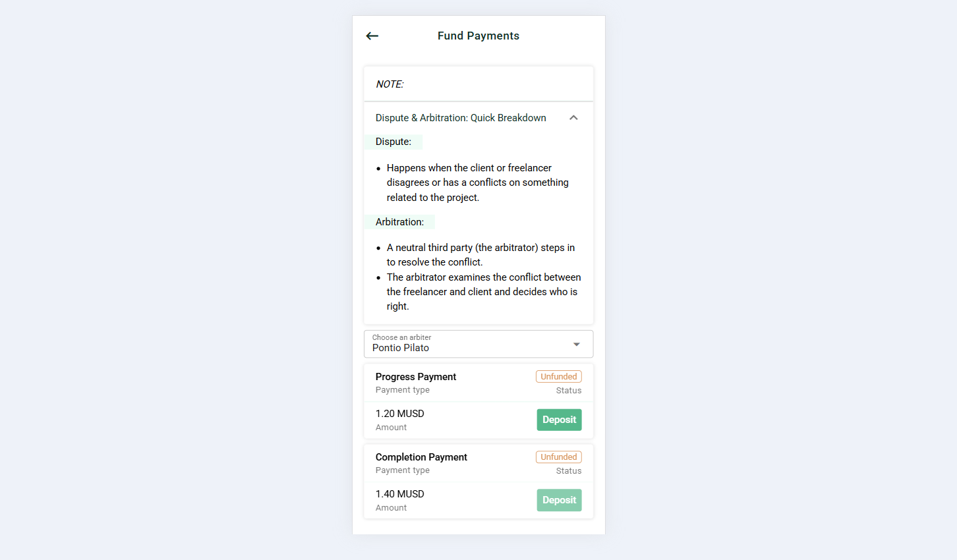Click the neutral third party bullet text
The image size is (957, 560).
[x=480, y=255]
